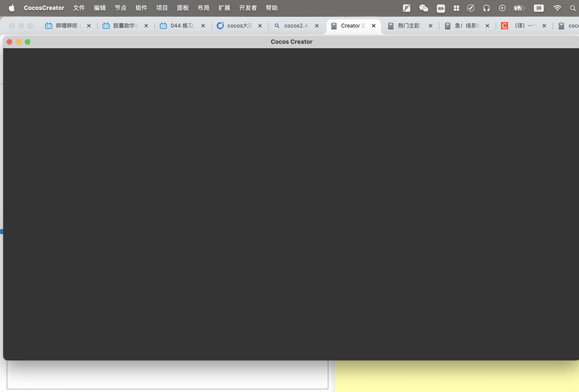Open the WeChat menu bar icon
The height and width of the screenshot is (392, 579).
(x=423, y=8)
